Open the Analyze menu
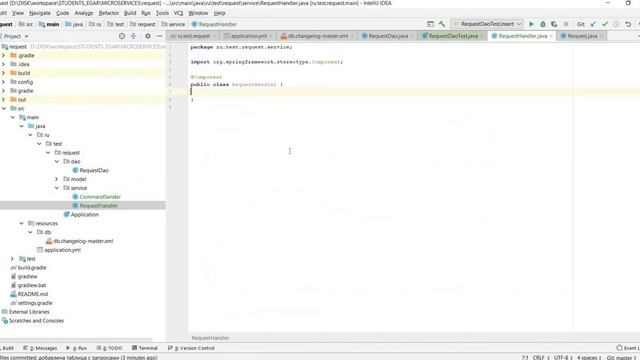The width and height of the screenshot is (640, 360). 84,13
